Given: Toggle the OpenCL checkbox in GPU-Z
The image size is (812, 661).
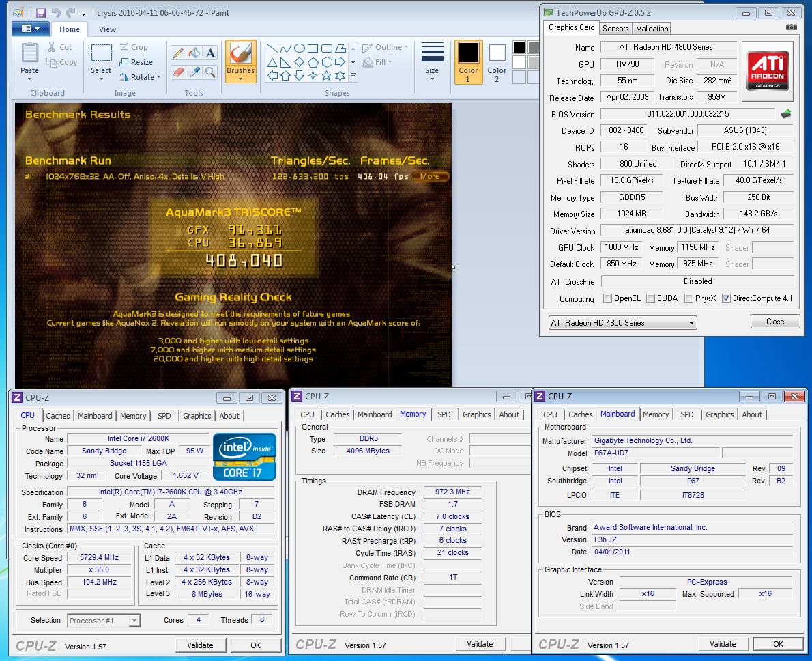Looking at the screenshot, I should click(608, 298).
